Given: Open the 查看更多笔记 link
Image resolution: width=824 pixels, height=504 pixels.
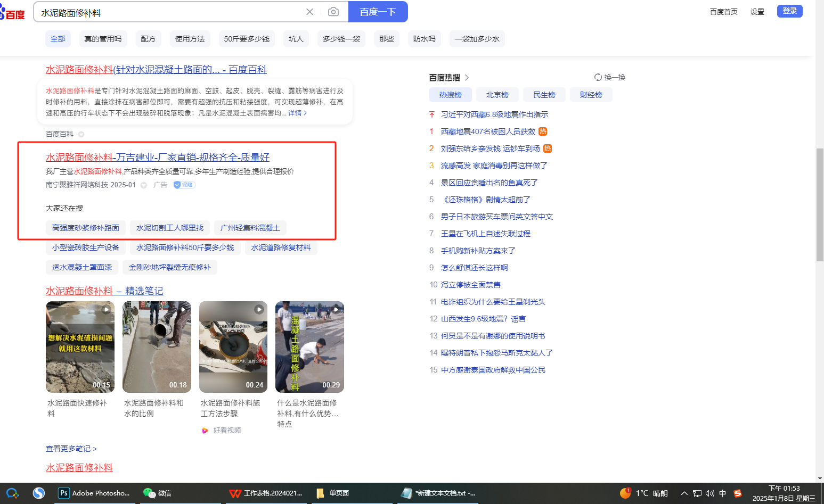Looking at the screenshot, I should 71,449.
